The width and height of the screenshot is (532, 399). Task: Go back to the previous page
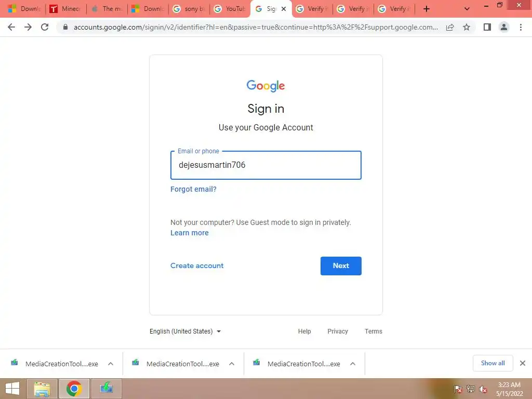click(x=11, y=27)
